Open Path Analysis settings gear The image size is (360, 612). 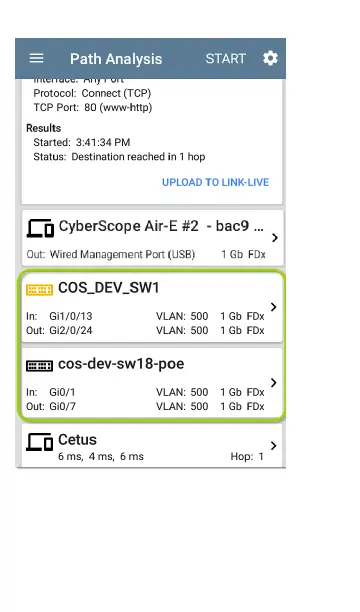[x=270, y=58]
